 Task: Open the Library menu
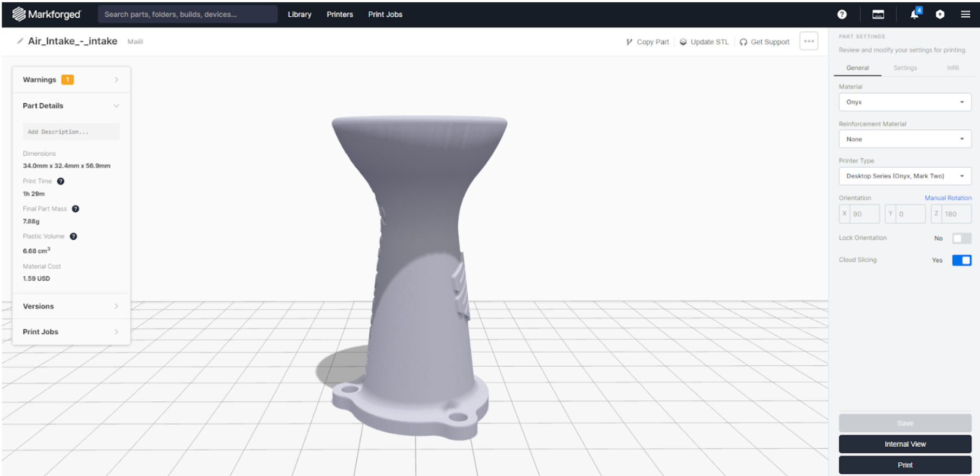click(x=299, y=15)
